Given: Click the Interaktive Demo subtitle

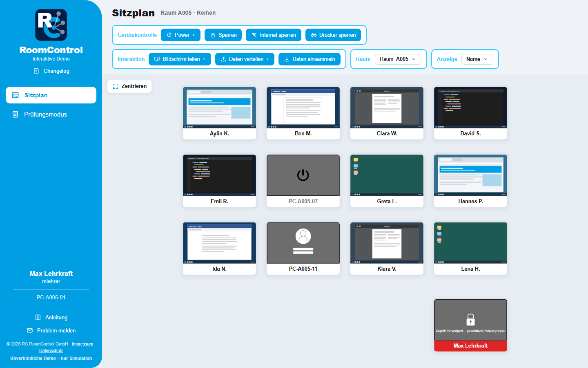Looking at the screenshot, I should 51,59.
